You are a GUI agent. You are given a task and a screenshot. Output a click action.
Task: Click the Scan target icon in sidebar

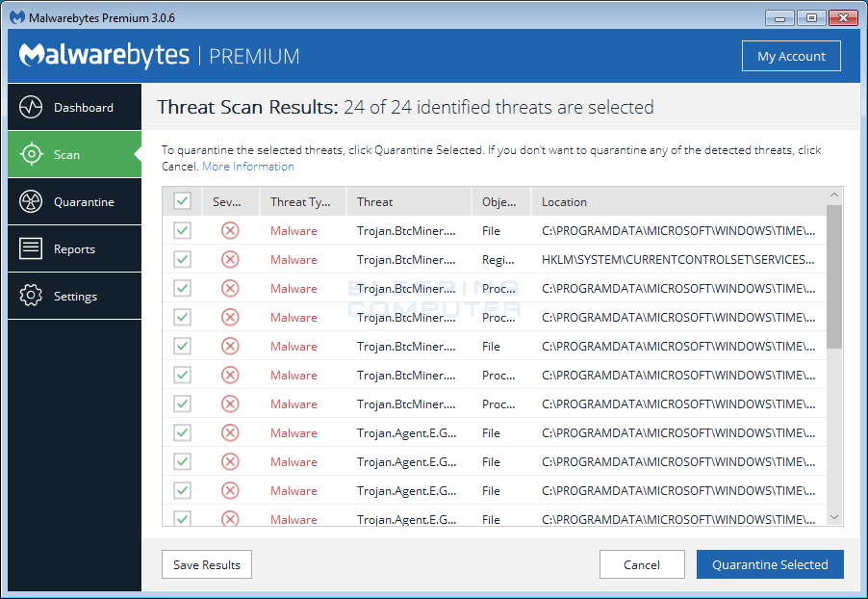(32, 154)
